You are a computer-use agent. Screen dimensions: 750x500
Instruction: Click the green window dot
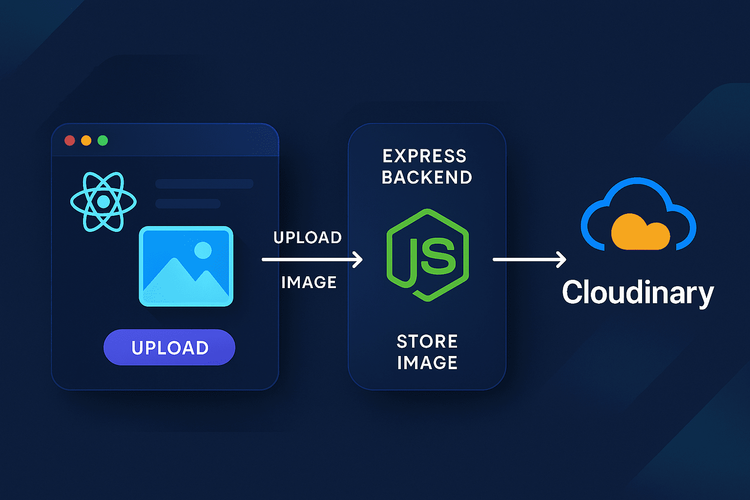(103, 141)
